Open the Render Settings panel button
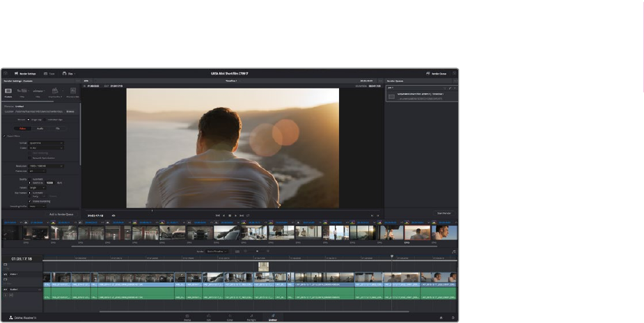This screenshot has width=644, height=323. 26,73
